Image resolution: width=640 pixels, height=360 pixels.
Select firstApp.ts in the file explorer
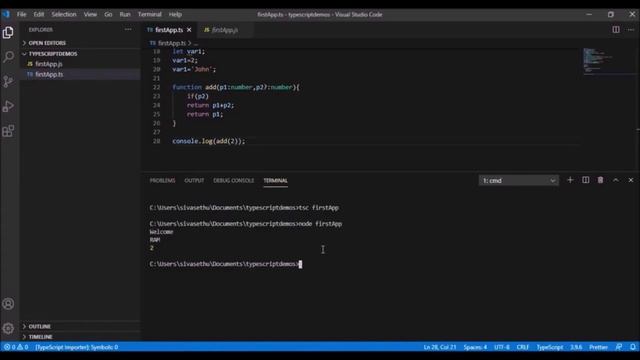pos(49,74)
